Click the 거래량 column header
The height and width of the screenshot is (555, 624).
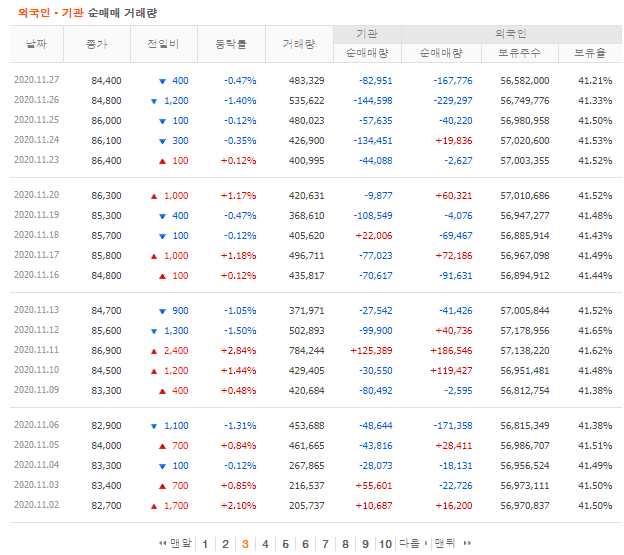[x=299, y=44]
